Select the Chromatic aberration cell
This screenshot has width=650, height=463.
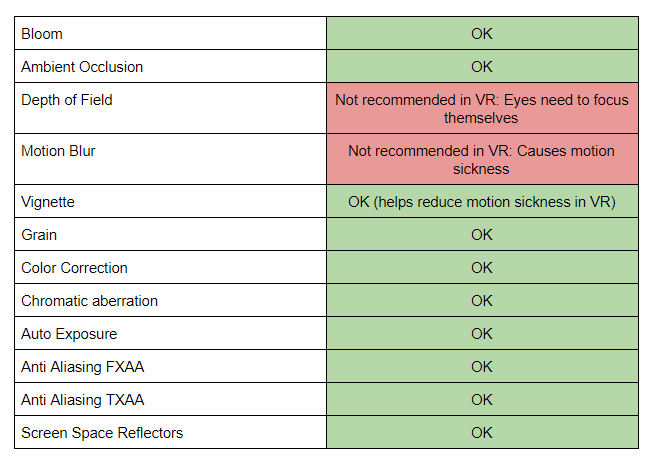click(x=89, y=301)
